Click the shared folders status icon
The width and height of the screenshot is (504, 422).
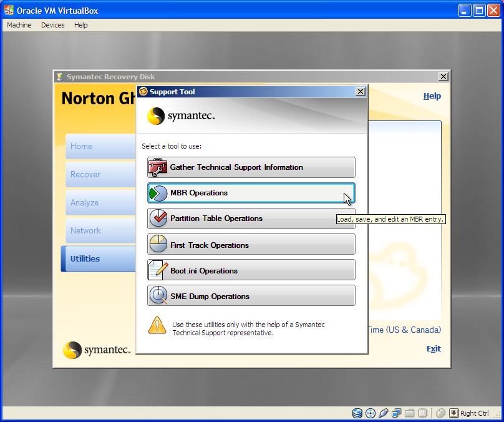click(410, 413)
